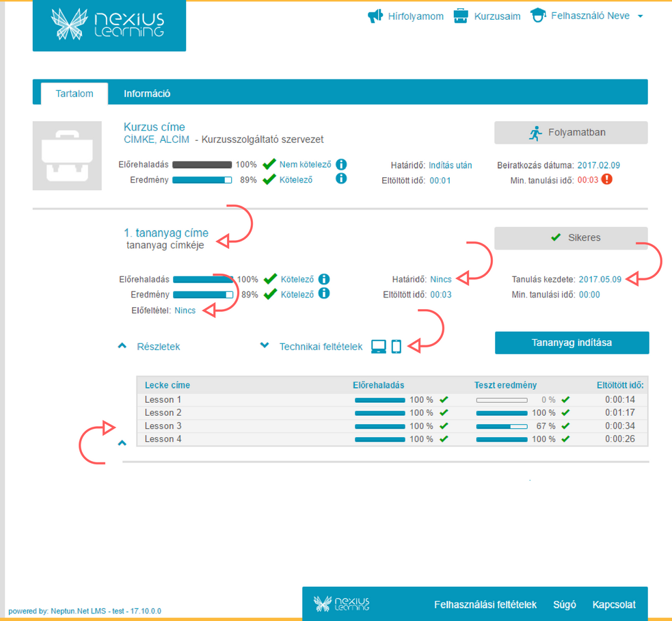Open the Felhasználási feltételek footer link
Viewport: 672px width, 621px height.
coord(485,605)
